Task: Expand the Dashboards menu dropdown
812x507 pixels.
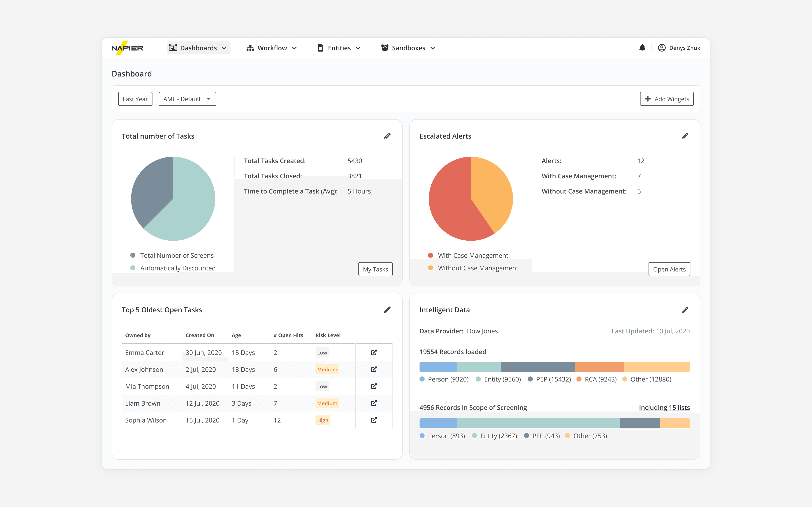Action: [198, 48]
